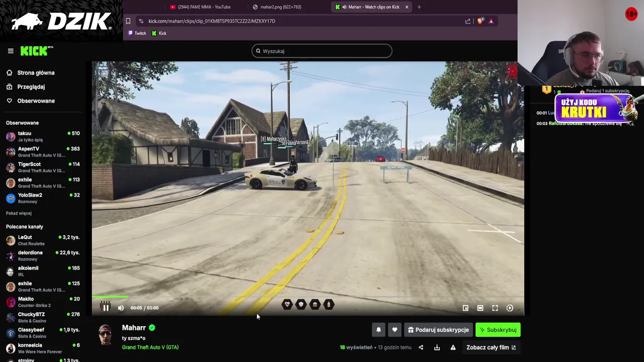Expand followed list with Pokaż więcej
The height and width of the screenshot is (362, 644).
(x=19, y=213)
